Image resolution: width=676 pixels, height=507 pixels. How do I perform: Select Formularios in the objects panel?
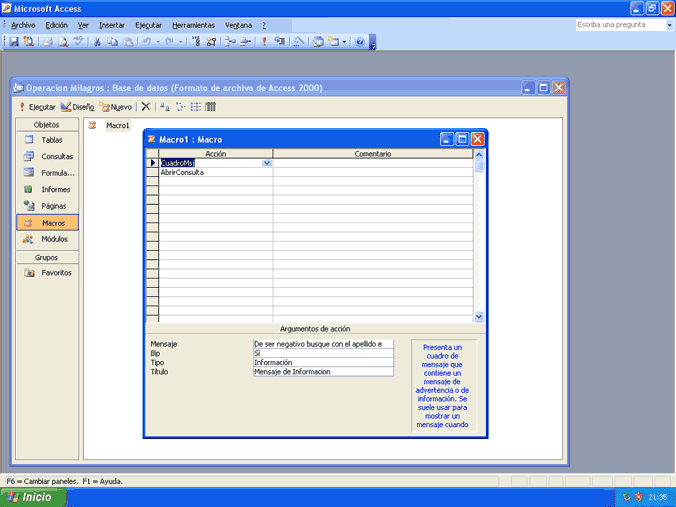pos(47,173)
